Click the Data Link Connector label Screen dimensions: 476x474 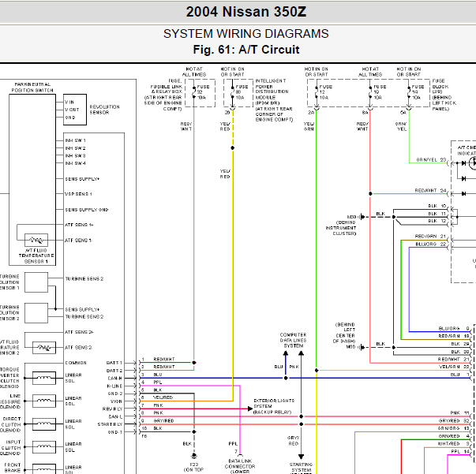pyautogui.click(x=240, y=466)
